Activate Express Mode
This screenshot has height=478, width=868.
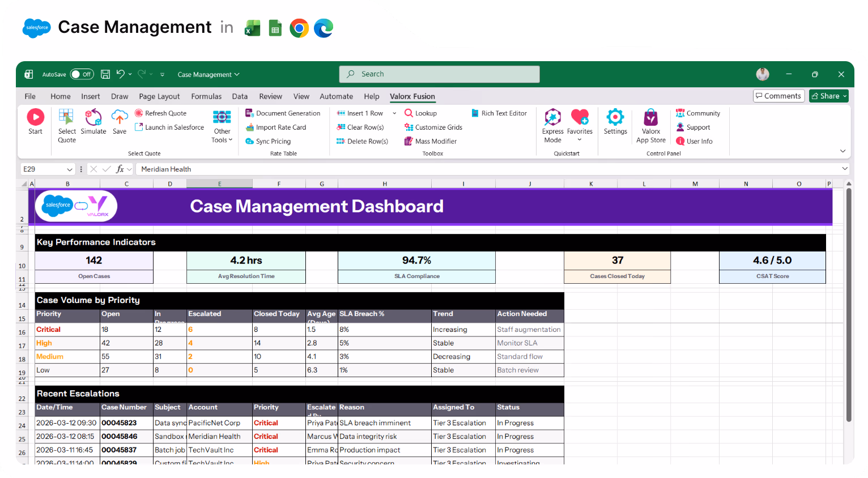pyautogui.click(x=552, y=121)
